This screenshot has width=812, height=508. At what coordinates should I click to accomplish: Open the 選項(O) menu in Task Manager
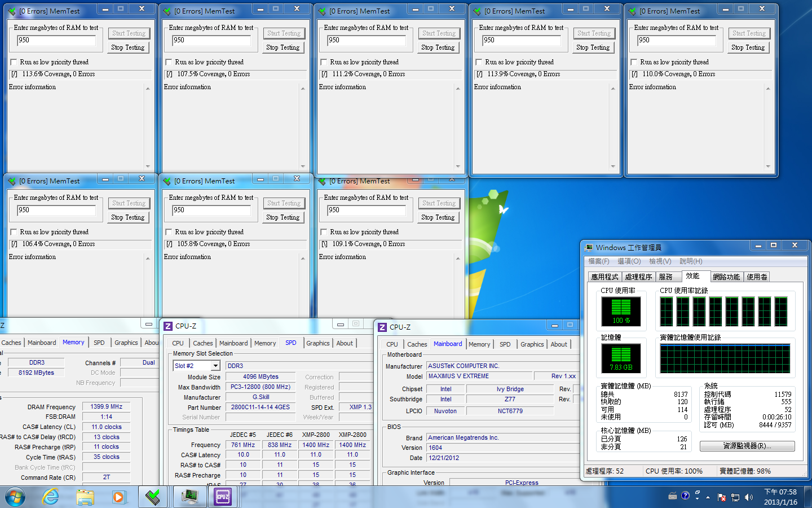click(x=629, y=261)
